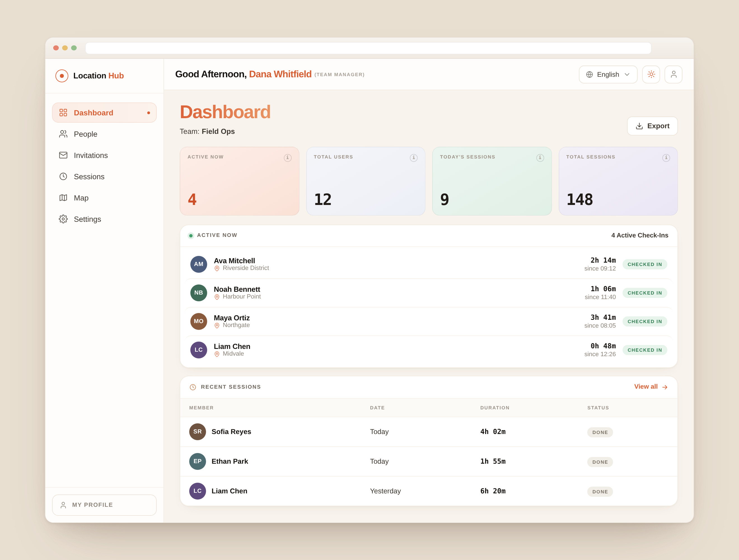Click the Harbour Point location pin
Screen dimensions: 739x560
(x=217, y=297)
